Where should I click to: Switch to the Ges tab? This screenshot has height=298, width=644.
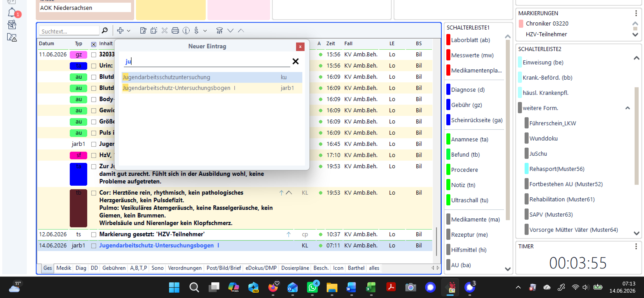click(47, 268)
